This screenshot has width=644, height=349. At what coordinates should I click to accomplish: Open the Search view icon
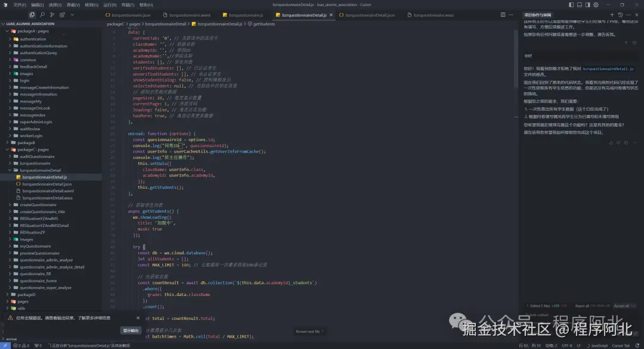(x=42, y=15)
